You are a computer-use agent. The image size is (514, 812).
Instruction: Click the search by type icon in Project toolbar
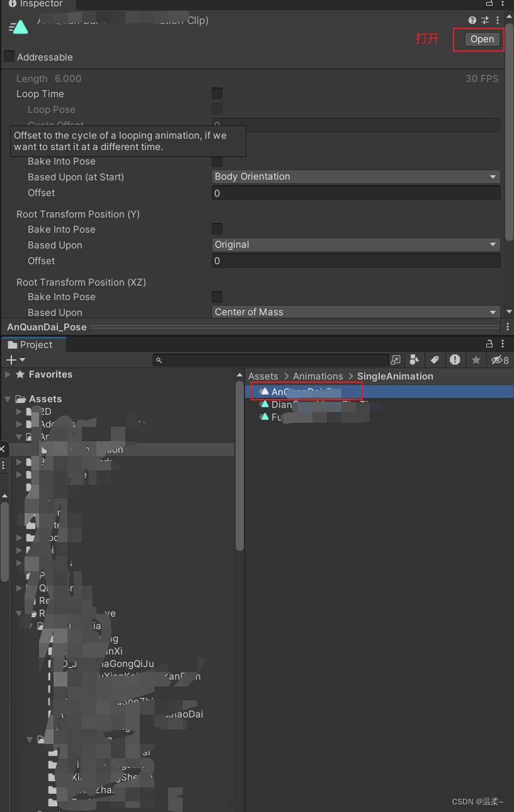click(x=414, y=359)
